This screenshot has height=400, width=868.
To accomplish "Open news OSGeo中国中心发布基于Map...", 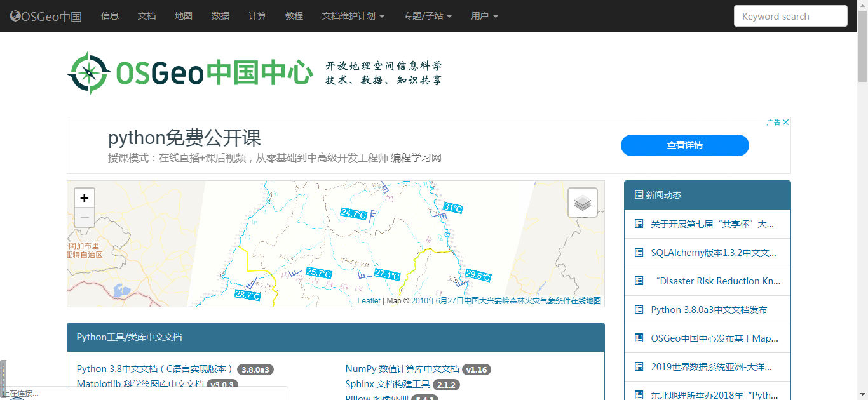I will 715,338.
